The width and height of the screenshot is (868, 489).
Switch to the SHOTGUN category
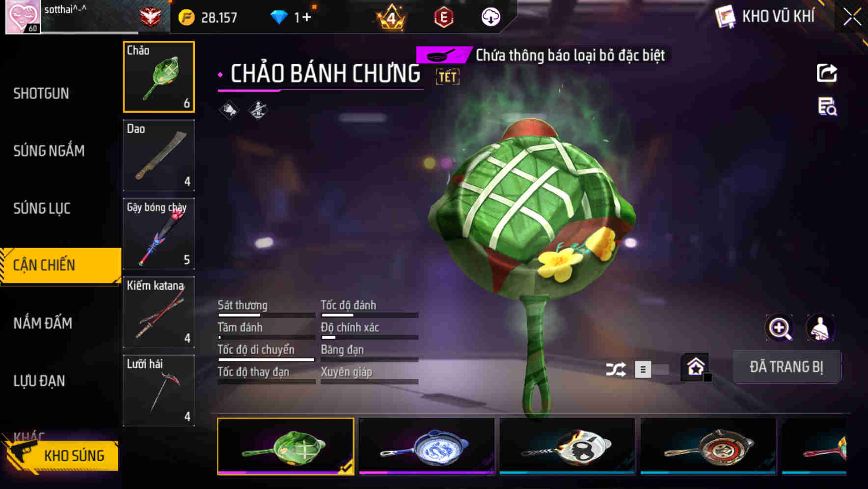[x=41, y=93]
